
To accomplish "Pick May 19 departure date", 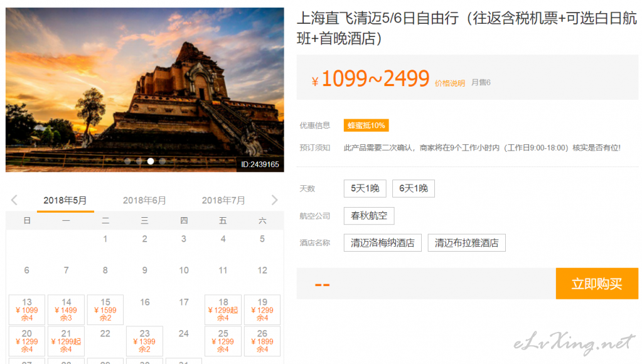I will click(x=262, y=309).
